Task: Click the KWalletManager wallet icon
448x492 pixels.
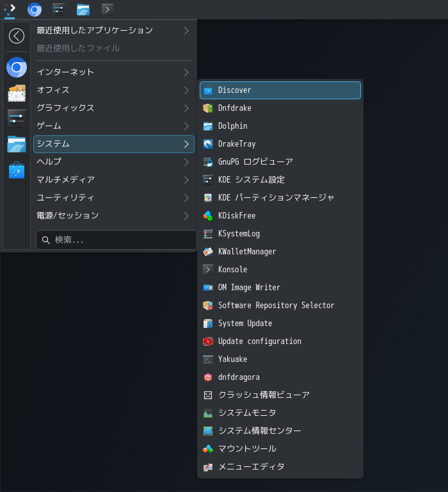Action: [208, 252]
